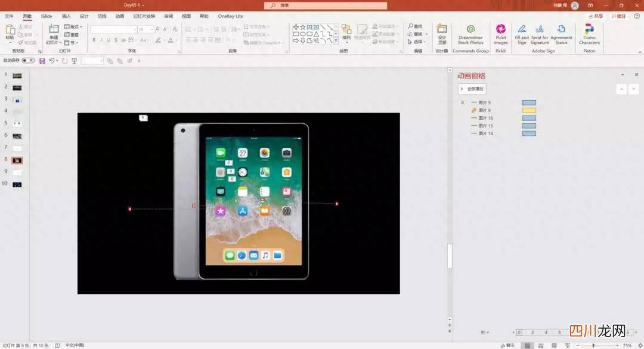Open the 设计灵感 designer ideas icon
644x349 pixels.
pyautogui.click(x=442, y=34)
